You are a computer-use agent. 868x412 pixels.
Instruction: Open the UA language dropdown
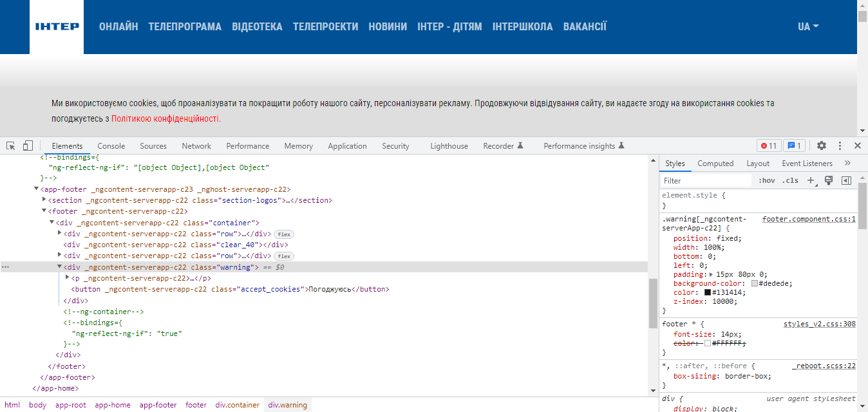click(x=807, y=26)
